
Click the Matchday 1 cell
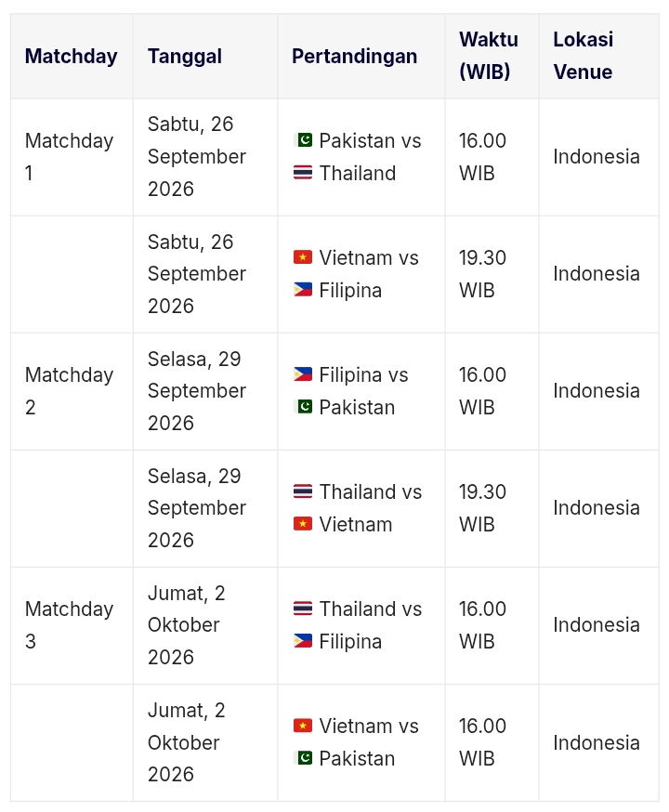[x=72, y=157]
